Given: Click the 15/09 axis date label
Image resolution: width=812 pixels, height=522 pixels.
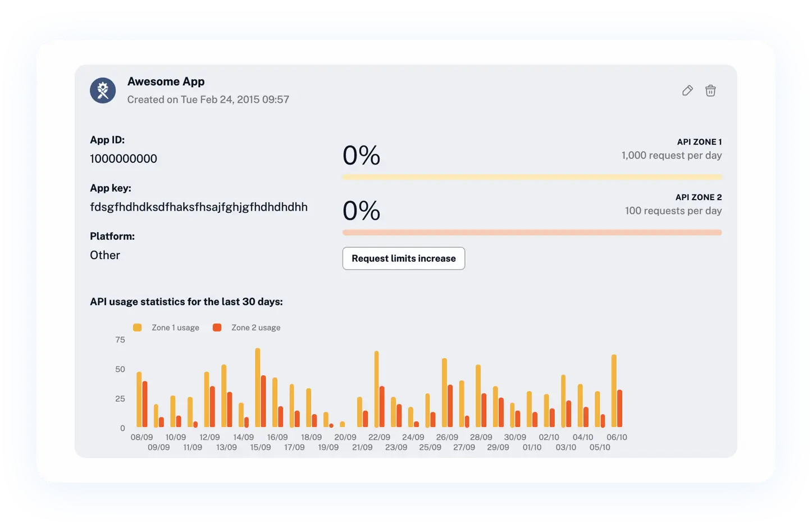Looking at the screenshot, I should click(261, 447).
